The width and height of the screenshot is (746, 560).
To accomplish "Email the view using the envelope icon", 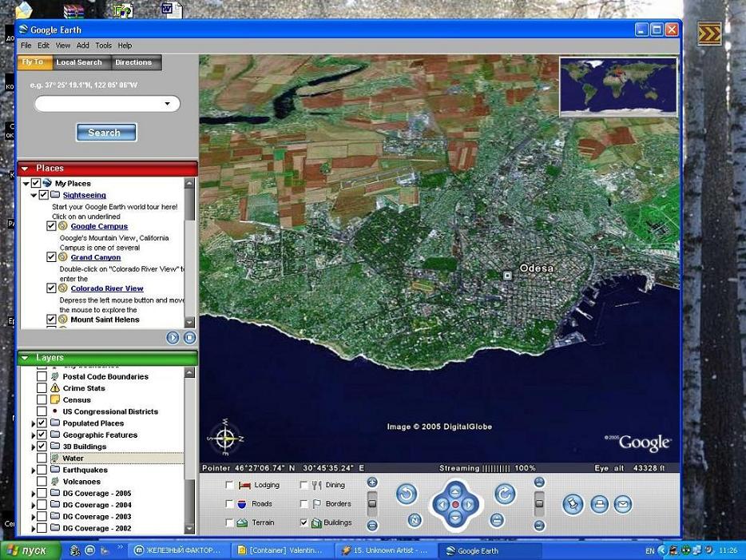I will tap(623, 504).
